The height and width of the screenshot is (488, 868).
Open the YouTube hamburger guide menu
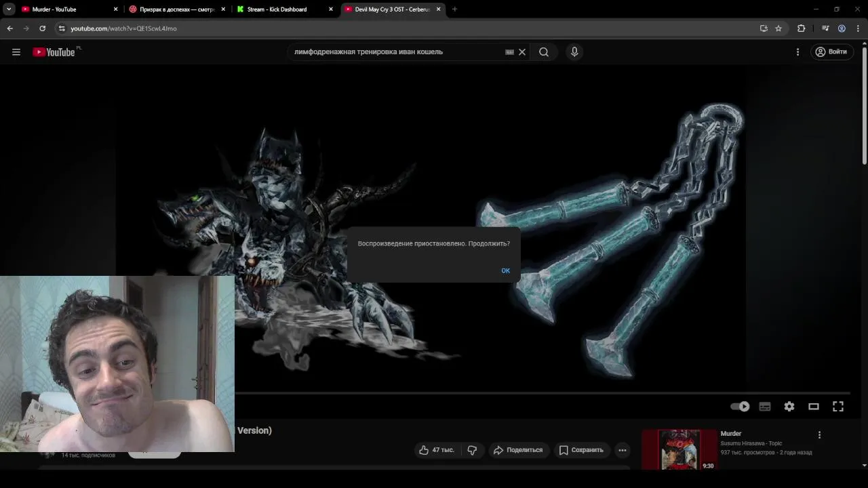click(x=16, y=52)
